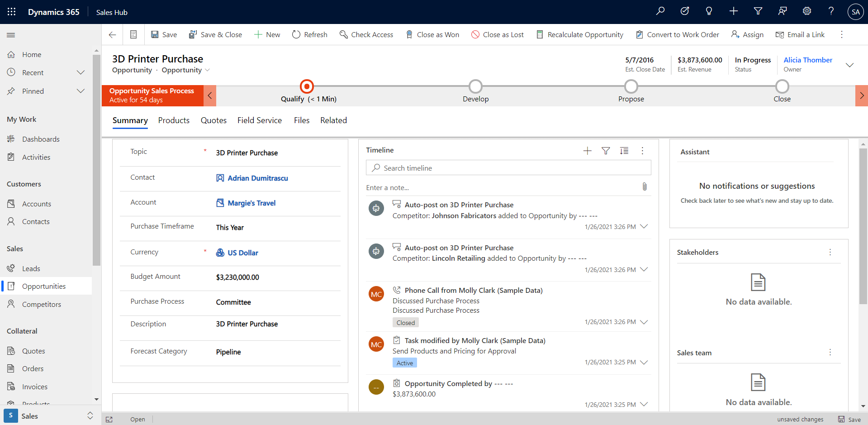Click the plus quick create icon

click(734, 11)
